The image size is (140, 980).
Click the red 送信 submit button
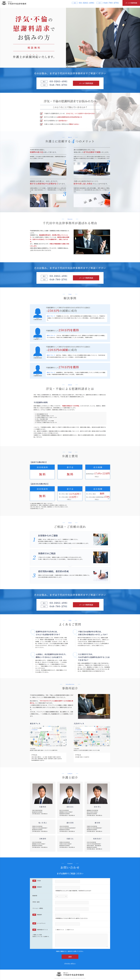(x=70, y=957)
